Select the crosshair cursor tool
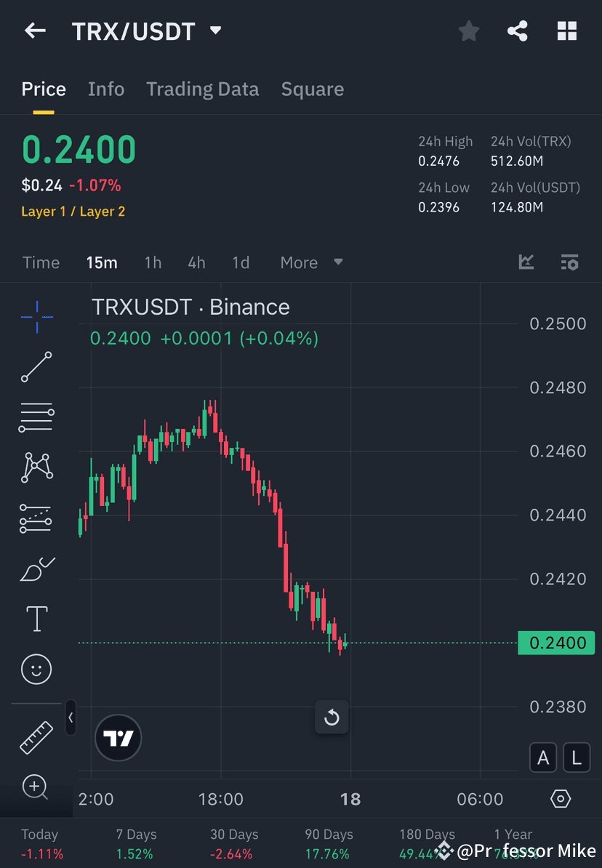Viewport: 602px width, 868px height. (x=36, y=316)
